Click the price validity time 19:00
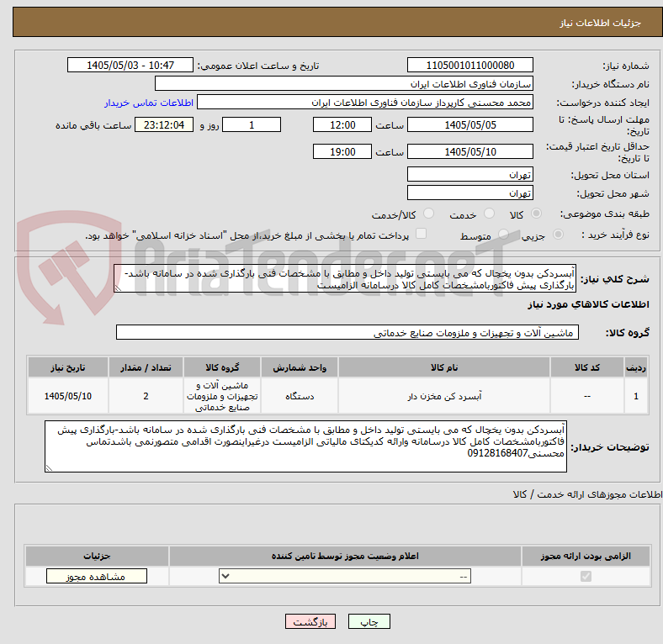663x644 pixels. point(342,151)
